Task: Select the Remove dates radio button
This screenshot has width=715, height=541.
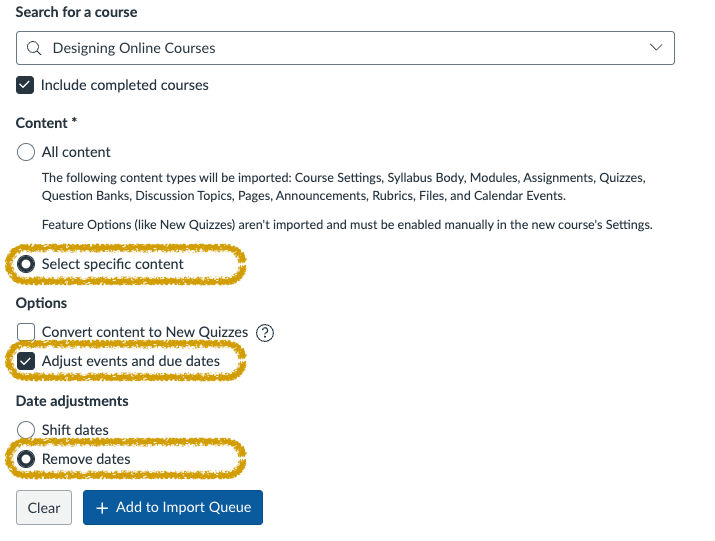Action: pyautogui.click(x=26, y=459)
